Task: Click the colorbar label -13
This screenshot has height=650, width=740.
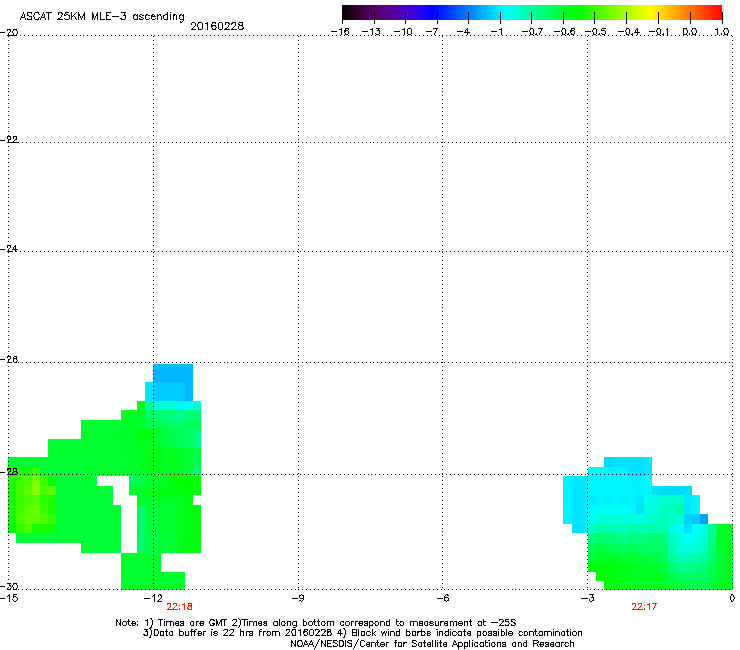Action: pyautogui.click(x=371, y=32)
